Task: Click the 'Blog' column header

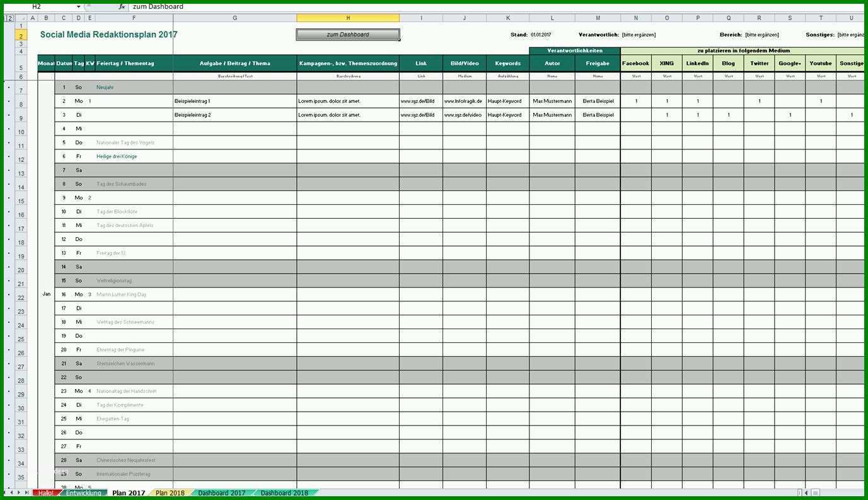Action: pos(729,63)
